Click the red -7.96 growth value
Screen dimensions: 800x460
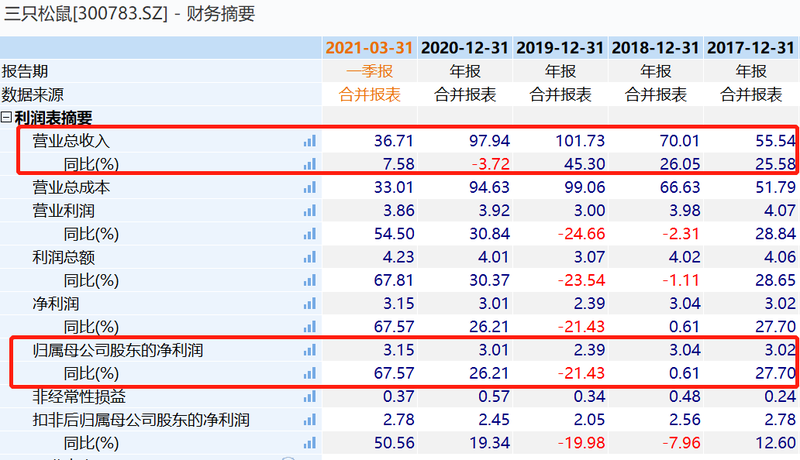681,443
